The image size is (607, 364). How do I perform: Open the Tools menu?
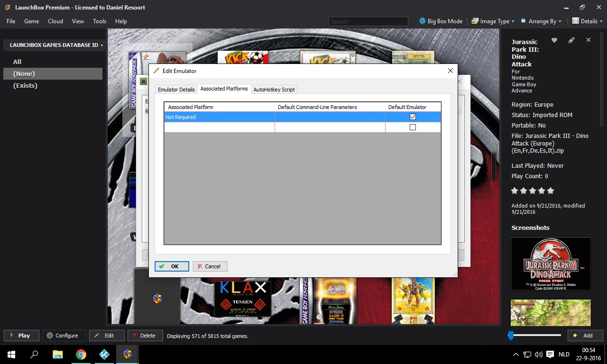pyautogui.click(x=100, y=21)
